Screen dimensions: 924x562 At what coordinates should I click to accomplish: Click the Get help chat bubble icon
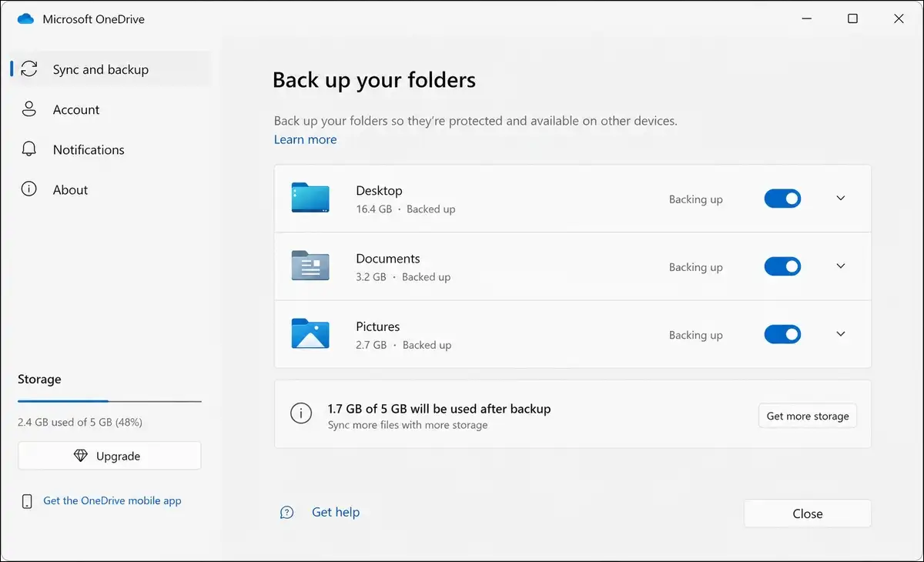287,513
